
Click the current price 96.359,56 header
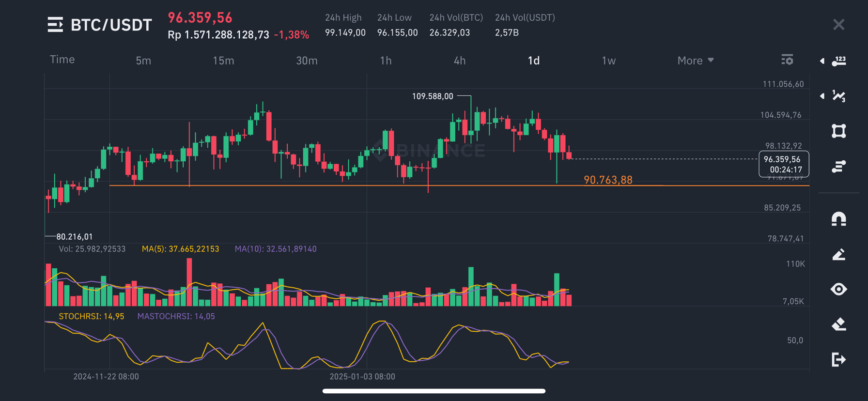pyautogui.click(x=200, y=17)
